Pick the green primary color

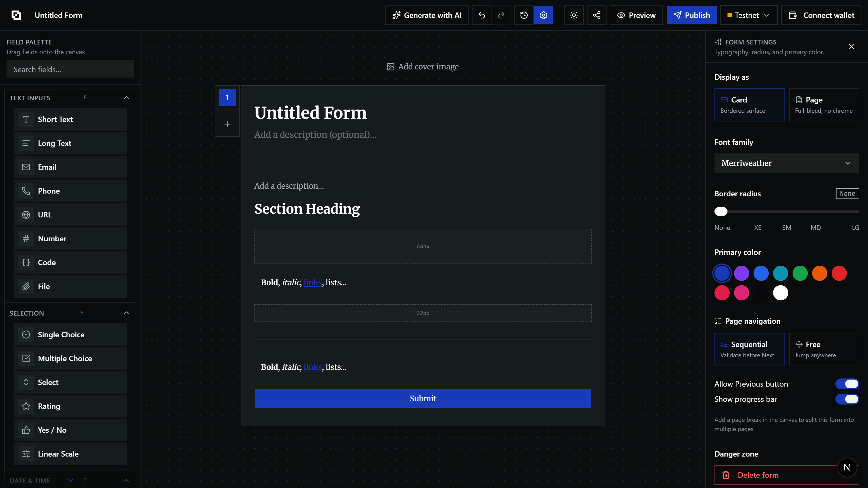pyautogui.click(x=800, y=273)
